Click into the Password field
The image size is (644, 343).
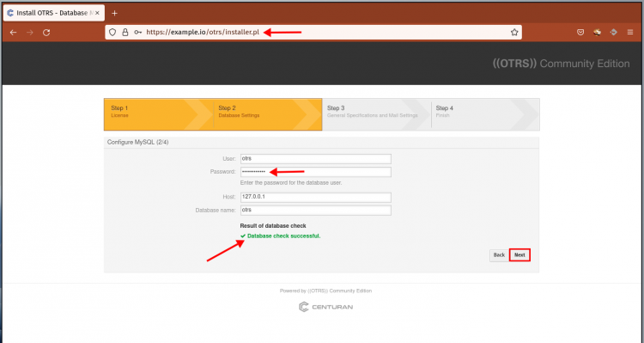tap(315, 172)
